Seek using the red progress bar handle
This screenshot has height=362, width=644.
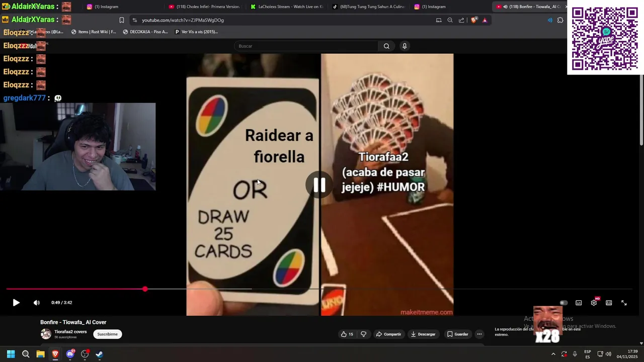point(145,289)
